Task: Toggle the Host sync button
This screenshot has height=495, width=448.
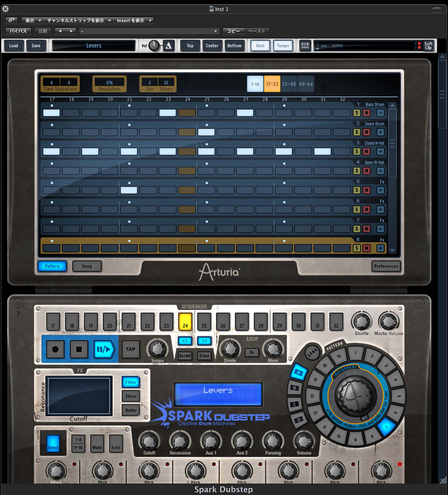Action: 260,46
